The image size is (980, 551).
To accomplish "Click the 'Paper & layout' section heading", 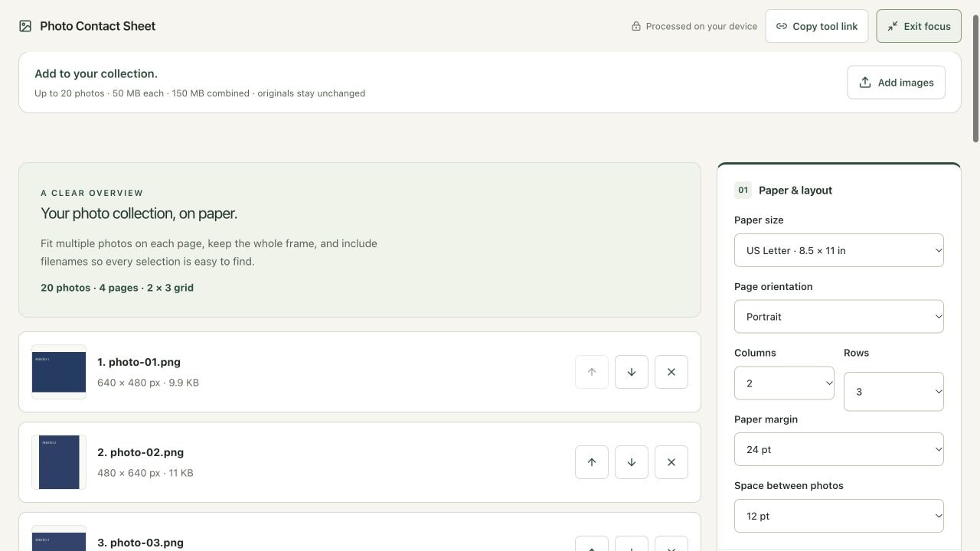I will coord(795,191).
